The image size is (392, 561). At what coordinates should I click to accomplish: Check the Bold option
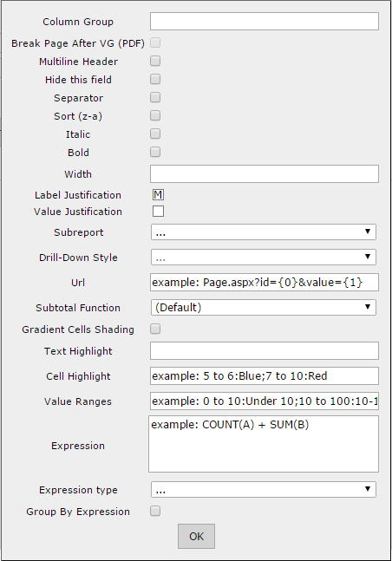click(155, 153)
